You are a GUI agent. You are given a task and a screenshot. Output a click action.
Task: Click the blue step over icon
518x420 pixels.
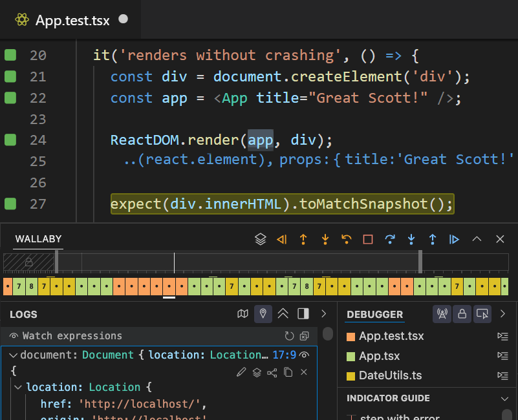point(390,239)
